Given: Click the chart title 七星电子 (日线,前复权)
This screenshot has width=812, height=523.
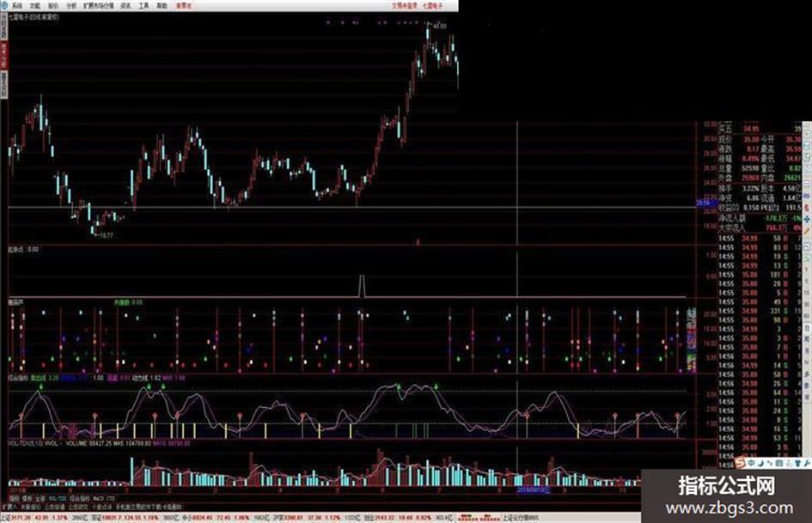Looking at the screenshot, I should pos(34,17).
